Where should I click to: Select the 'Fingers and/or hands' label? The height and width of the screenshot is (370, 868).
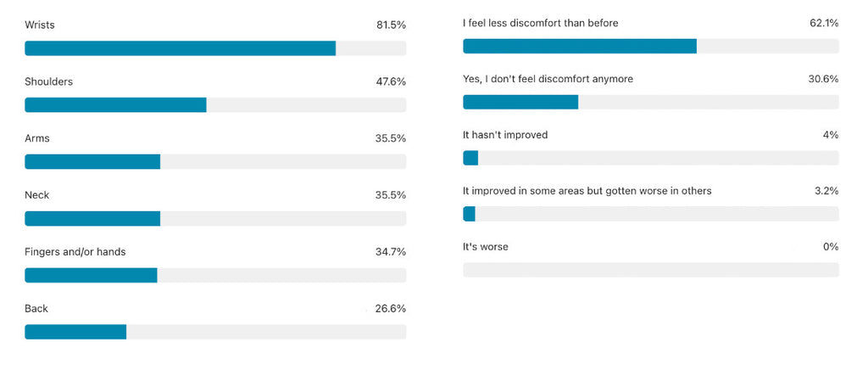(75, 252)
